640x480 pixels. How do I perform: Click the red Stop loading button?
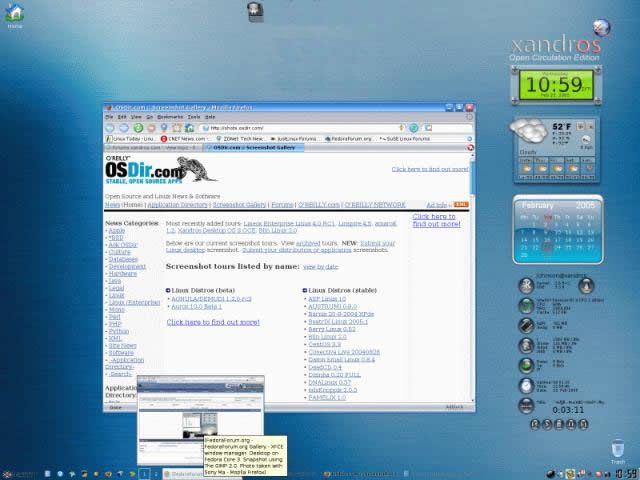click(x=151, y=128)
